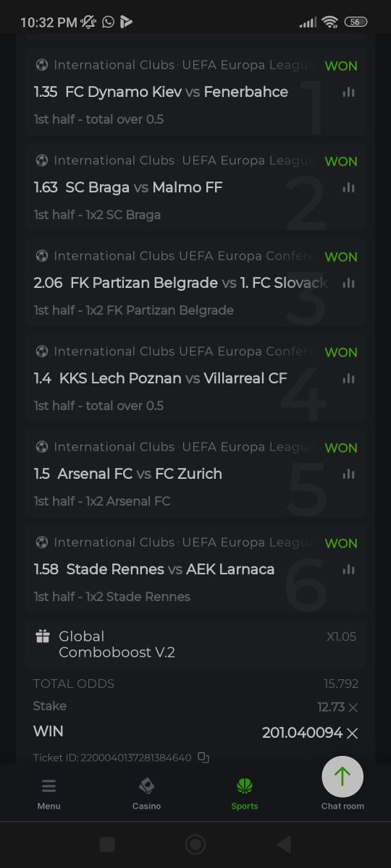Tap the Global Comboboost gift icon

point(42,637)
